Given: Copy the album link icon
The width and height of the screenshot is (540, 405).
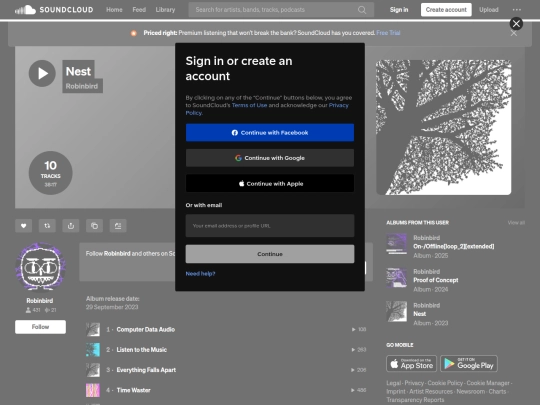Looking at the screenshot, I should 94,226.
